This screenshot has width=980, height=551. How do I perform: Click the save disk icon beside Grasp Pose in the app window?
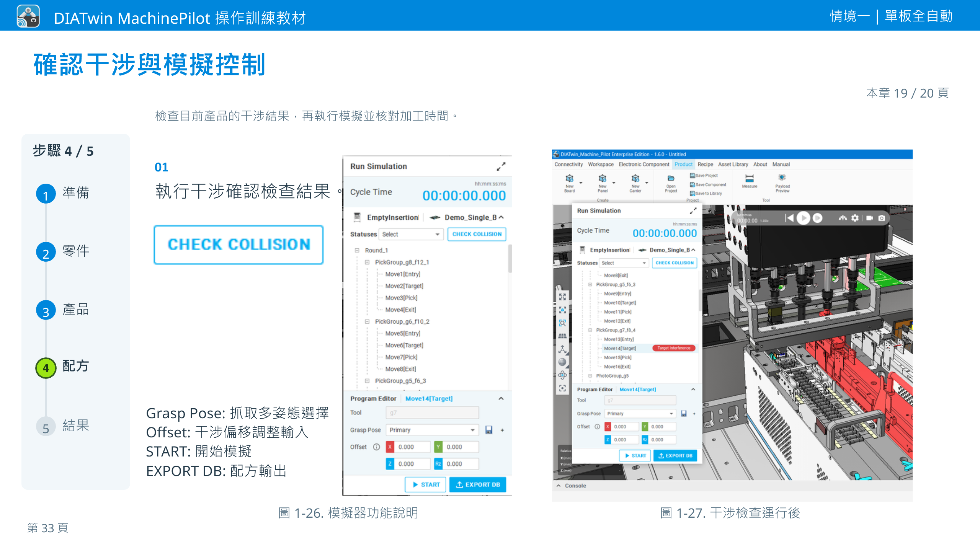(x=684, y=414)
